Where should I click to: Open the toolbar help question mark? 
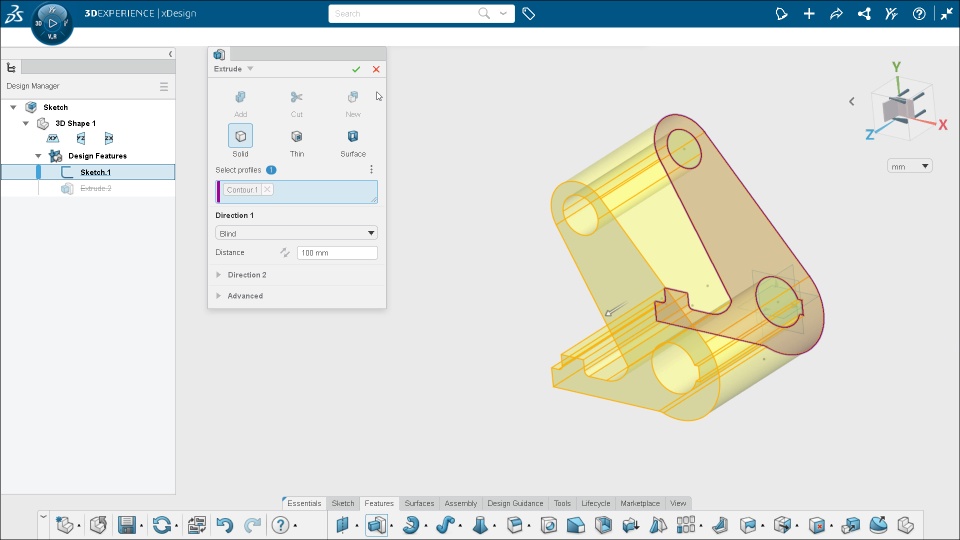pyautogui.click(x=280, y=525)
